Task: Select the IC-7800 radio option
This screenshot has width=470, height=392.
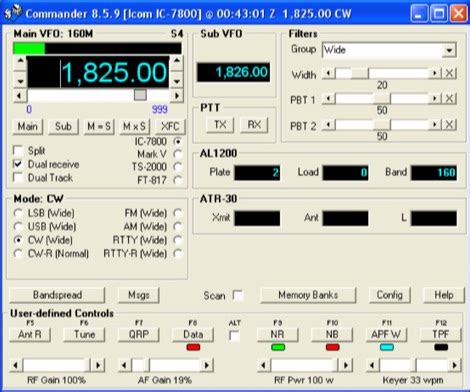Action: 178,141
